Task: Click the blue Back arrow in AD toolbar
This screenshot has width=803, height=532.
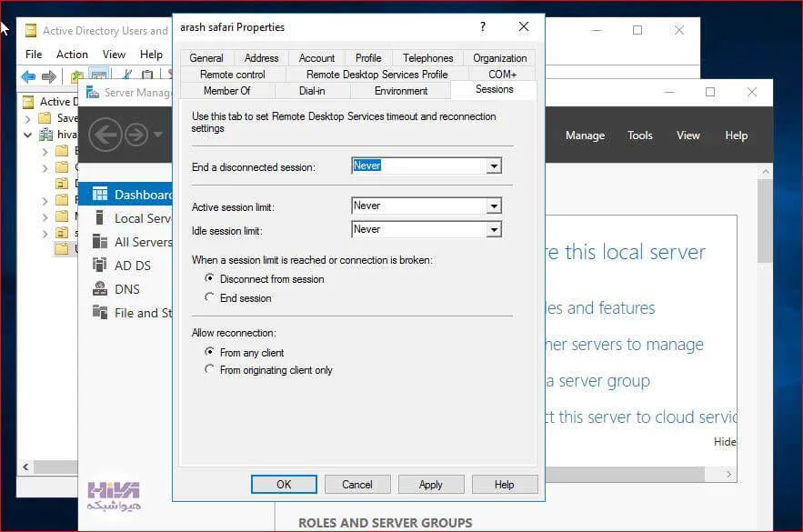Action: [x=29, y=76]
